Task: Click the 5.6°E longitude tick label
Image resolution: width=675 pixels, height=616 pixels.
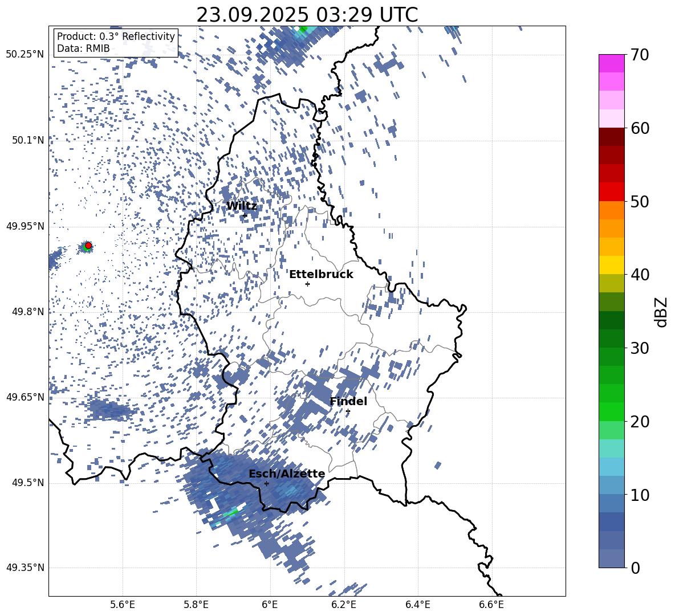Action: (x=123, y=605)
